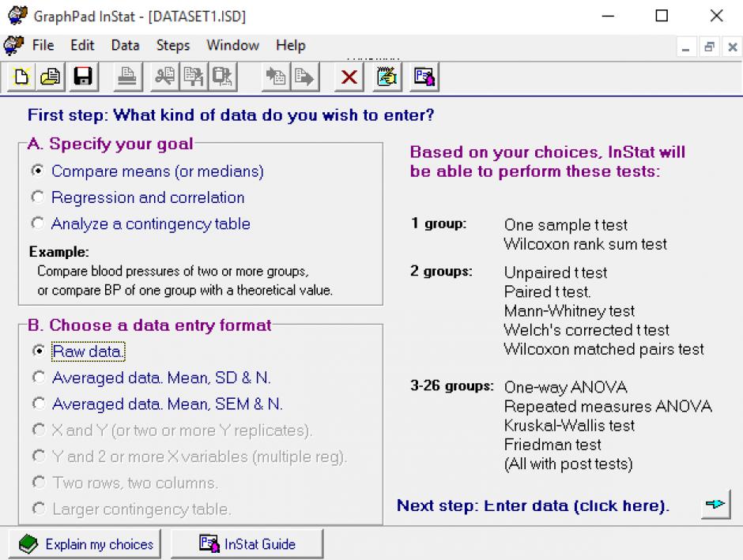This screenshot has height=560, width=743.
Task: Open the Window menu
Action: (x=232, y=46)
